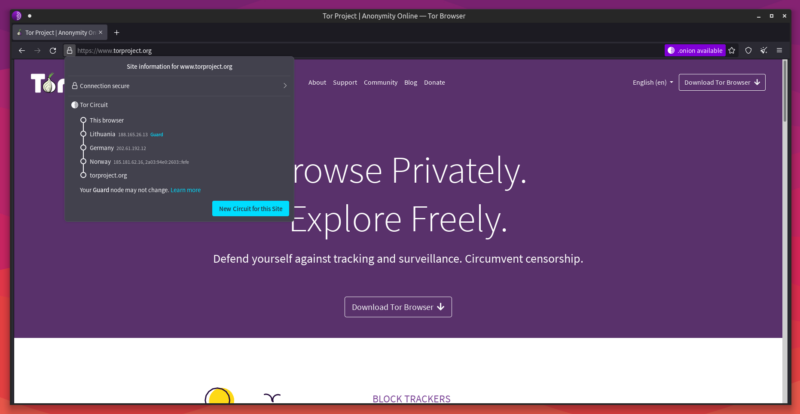Bookmark this page with the star icon
This screenshot has width=800, height=414.
click(x=732, y=51)
